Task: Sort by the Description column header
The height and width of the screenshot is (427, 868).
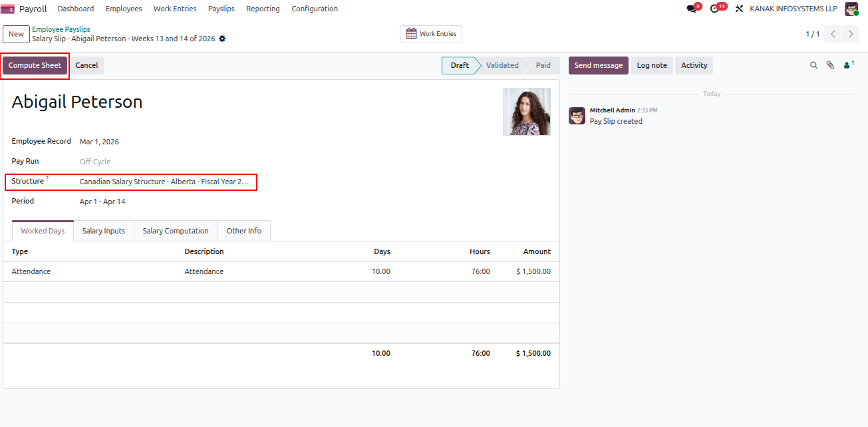Action: point(204,251)
